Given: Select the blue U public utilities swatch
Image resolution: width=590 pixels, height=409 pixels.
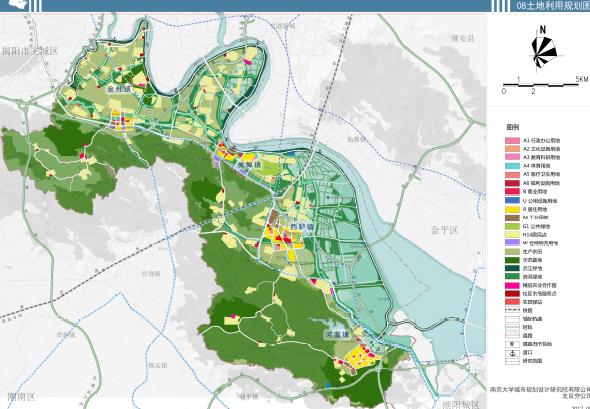Looking at the screenshot, I should pos(512,201).
